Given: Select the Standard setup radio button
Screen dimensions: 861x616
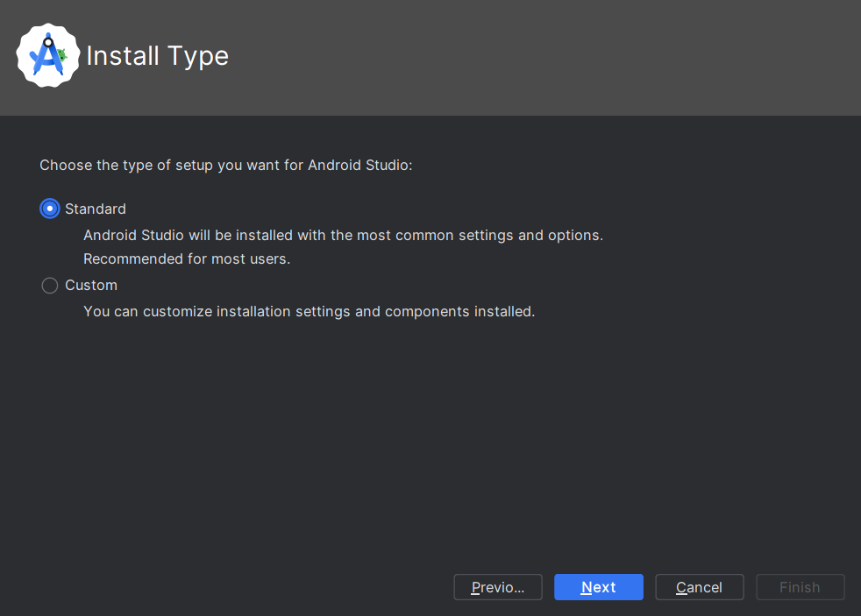Looking at the screenshot, I should coord(49,209).
